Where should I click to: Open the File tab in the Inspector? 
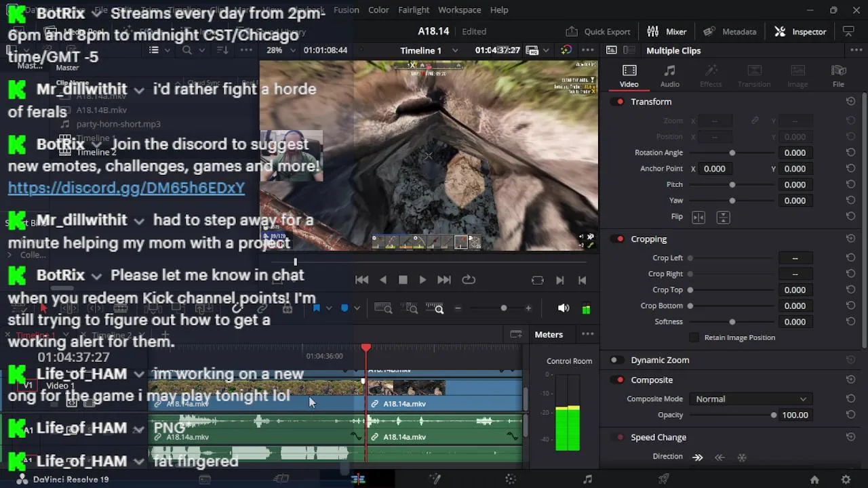[838, 76]
